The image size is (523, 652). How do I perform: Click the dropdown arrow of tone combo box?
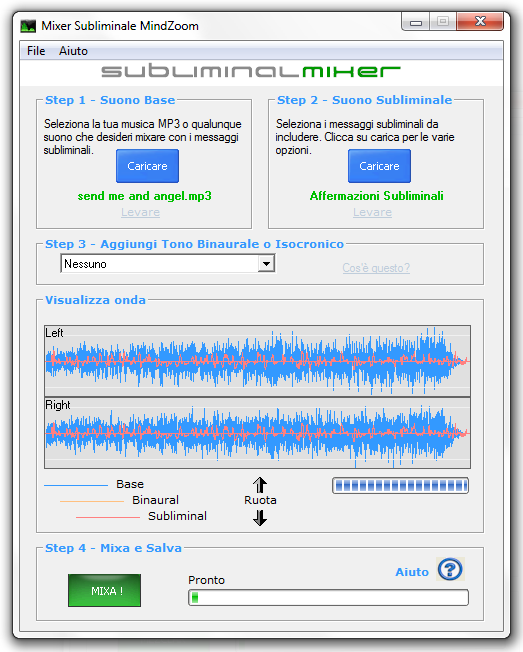click(x=266, y=264)
